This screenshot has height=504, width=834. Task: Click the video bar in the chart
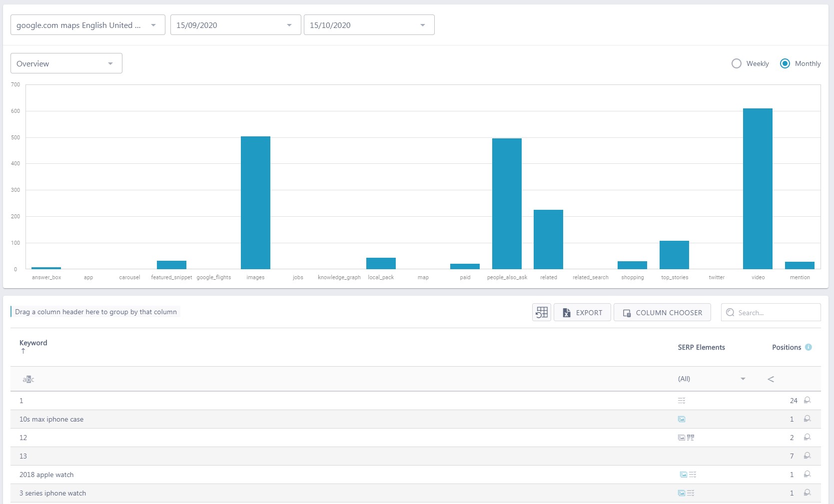pos(758,189)
